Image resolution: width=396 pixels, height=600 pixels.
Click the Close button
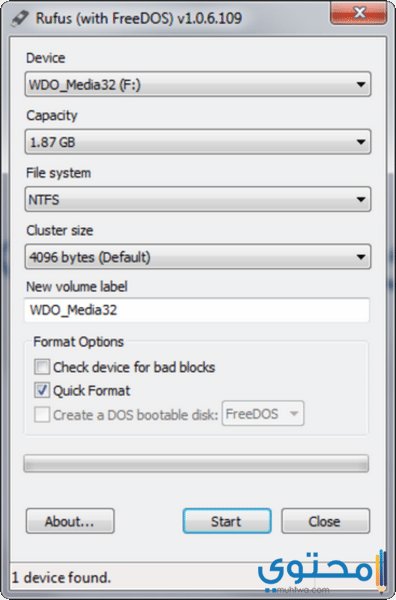pyautogui.click(x=326, y=521)
